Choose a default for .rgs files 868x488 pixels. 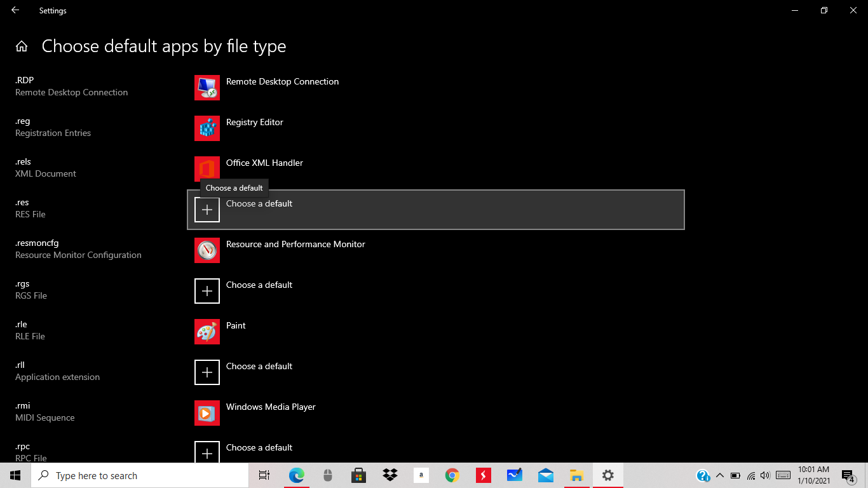tap(259, 285)
